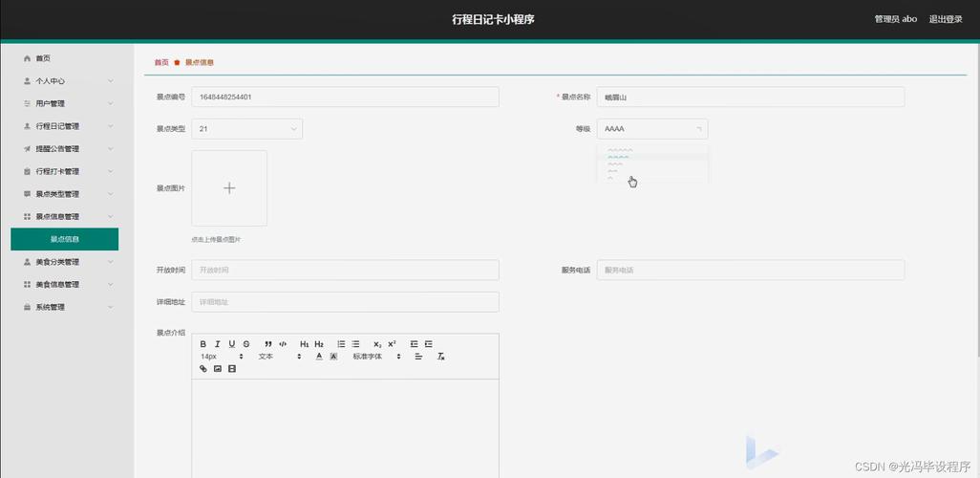Apply Heading 2 style (H2)
This screenshot has height=478, width=980.
coord(319,344)
